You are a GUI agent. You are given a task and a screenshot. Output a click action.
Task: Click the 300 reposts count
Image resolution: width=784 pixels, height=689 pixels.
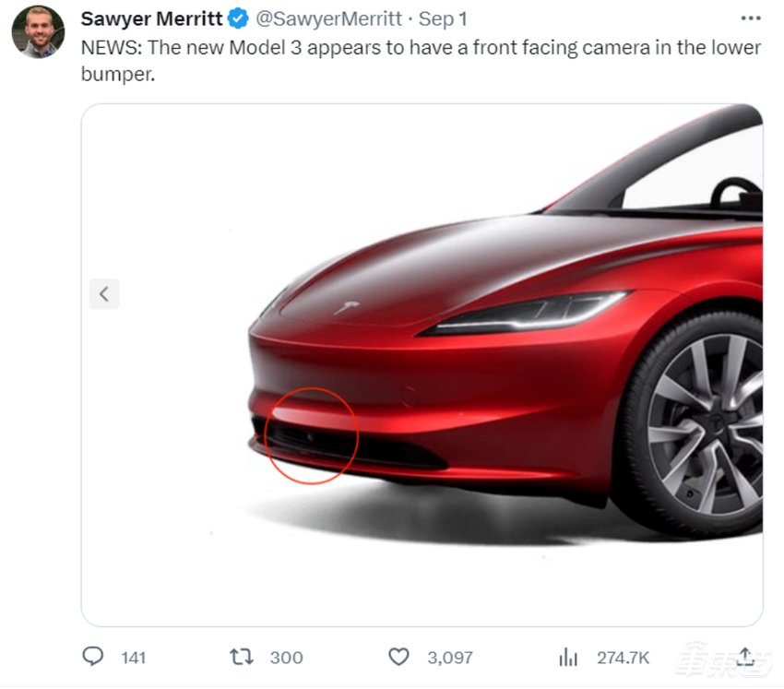(287, 657)
